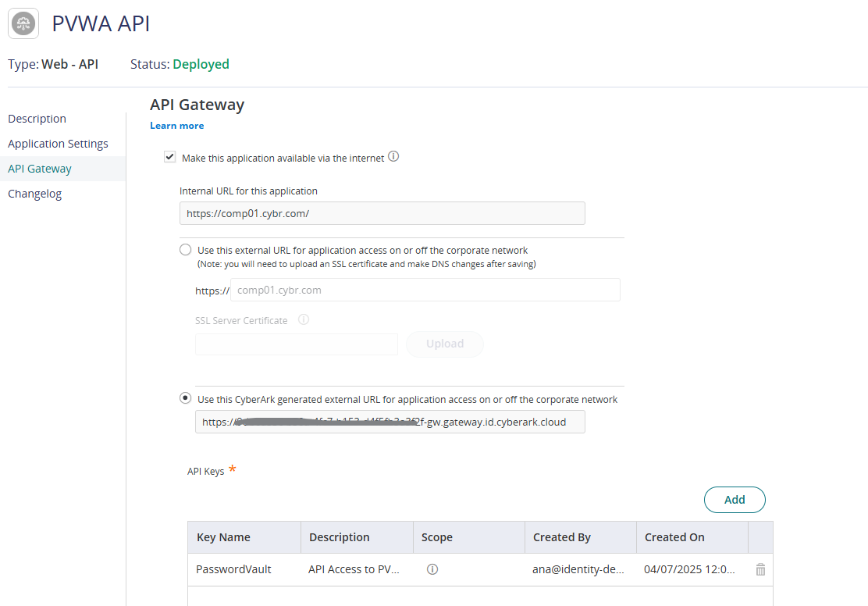The image size is (868, 606).
Task: Open the info tooltip beside internet availability checkbox
Action: click(394, 156)
